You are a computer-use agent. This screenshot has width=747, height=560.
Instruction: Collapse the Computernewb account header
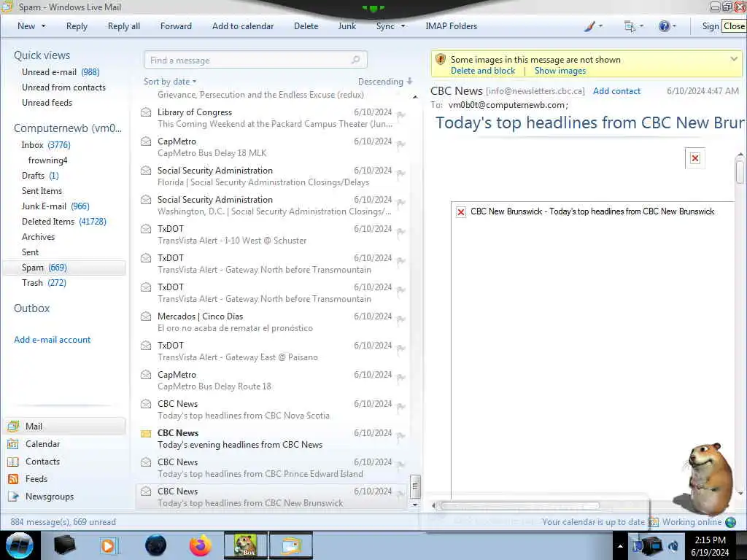(x=68, y=128)
